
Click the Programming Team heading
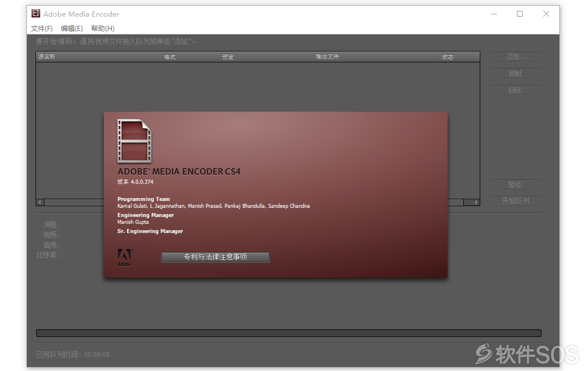[144, 199]
